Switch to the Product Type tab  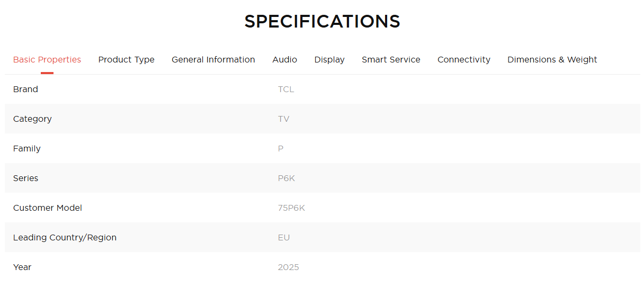[x=126, y=60]
